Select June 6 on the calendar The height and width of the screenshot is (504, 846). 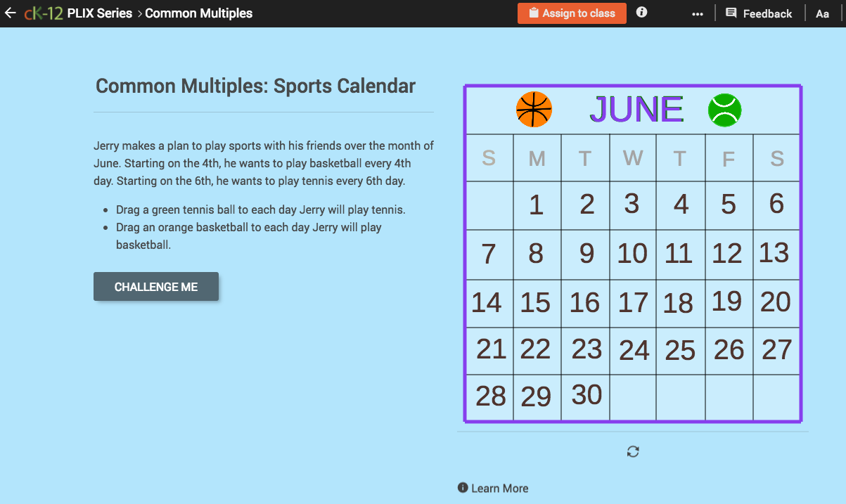[776, 205]
